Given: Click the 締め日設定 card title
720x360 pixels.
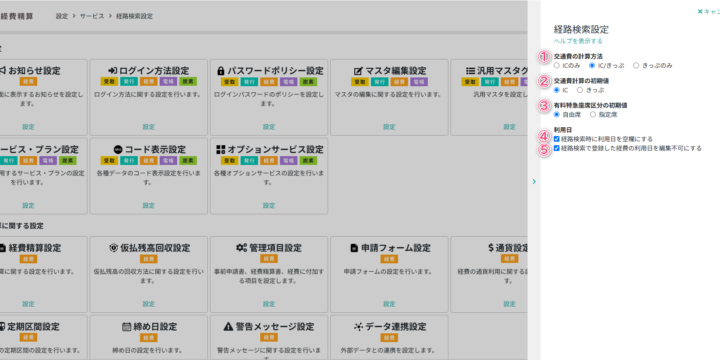Looking at the screenshot, I should (155, 327).
